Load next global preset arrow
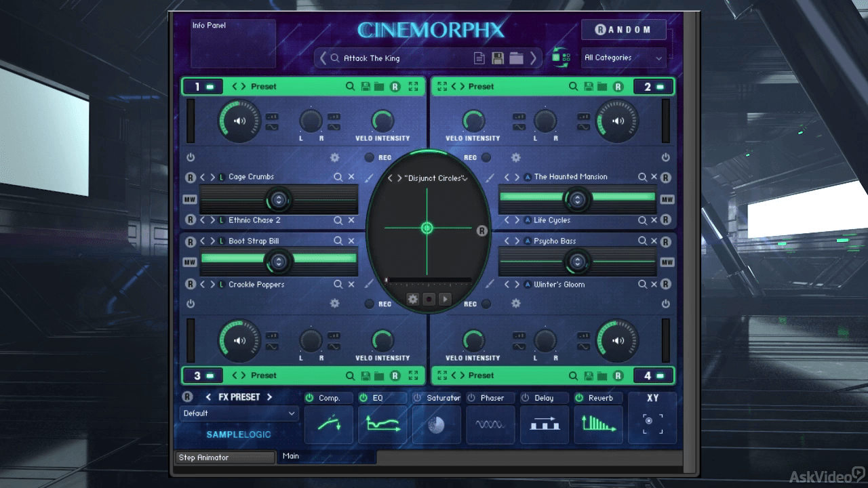868x488 pixels. (534, 58)
